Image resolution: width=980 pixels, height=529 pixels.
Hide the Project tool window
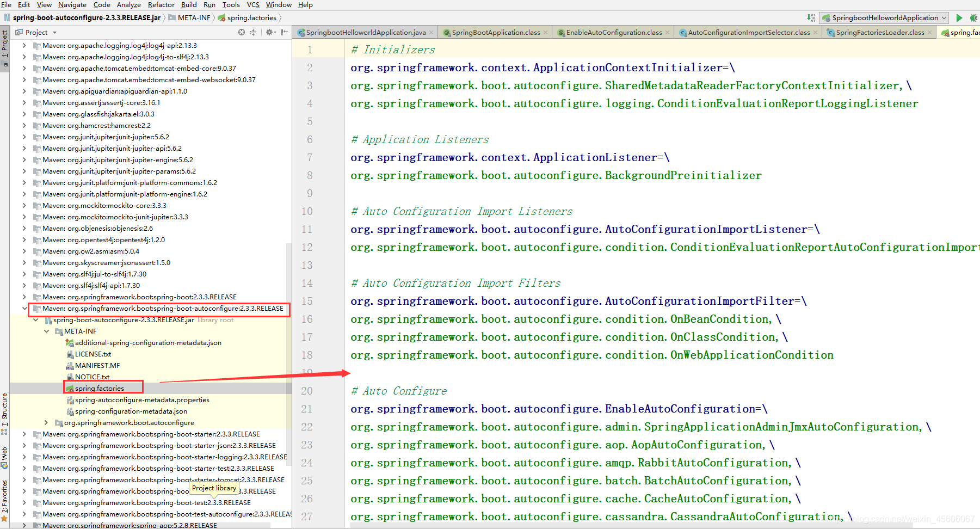point(285,33)
